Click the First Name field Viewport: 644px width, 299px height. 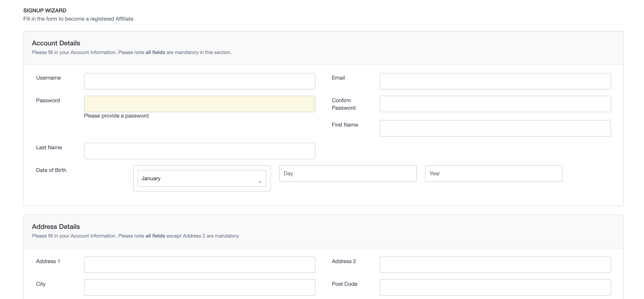(x=495, y=128)
